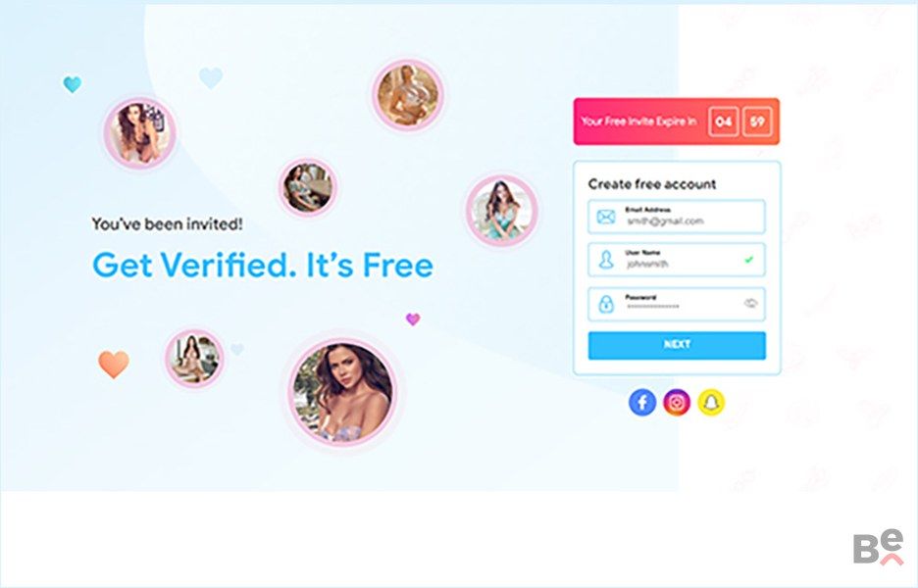The height and width of the screenshot is (588, 918).
Task: Click the countdown minutes box showing 04
Action: tap(723, 122)
